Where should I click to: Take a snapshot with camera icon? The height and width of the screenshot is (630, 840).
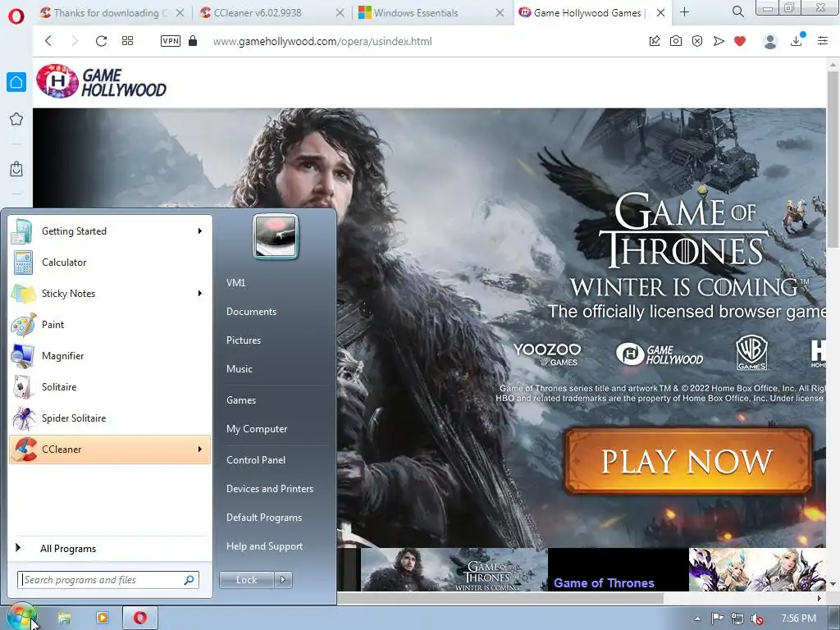coord(676,41)
